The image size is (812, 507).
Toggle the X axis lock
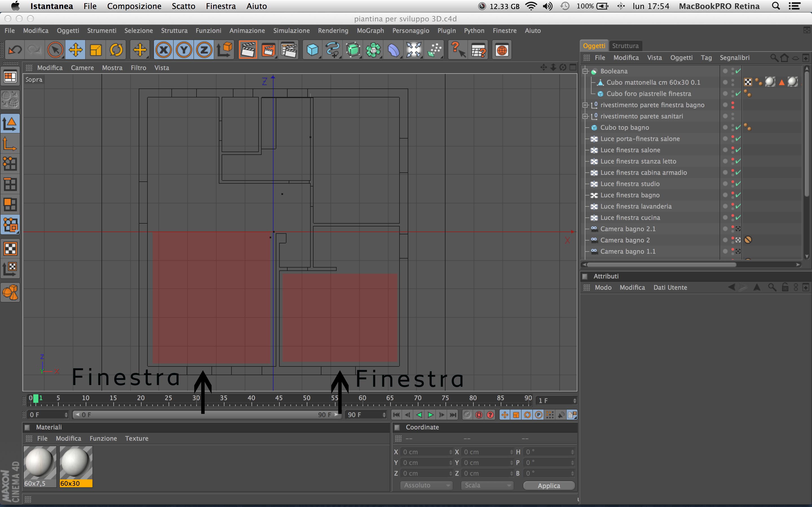pyautogui.click(x=164, y=50)
